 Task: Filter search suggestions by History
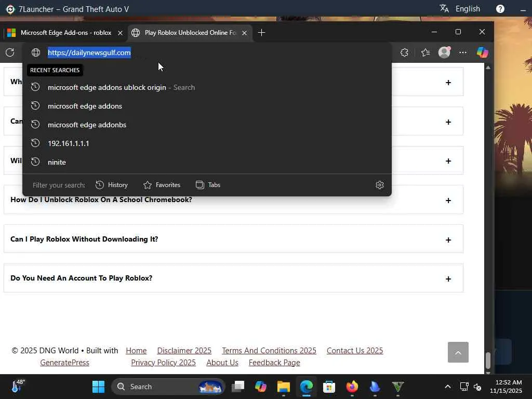112,185
